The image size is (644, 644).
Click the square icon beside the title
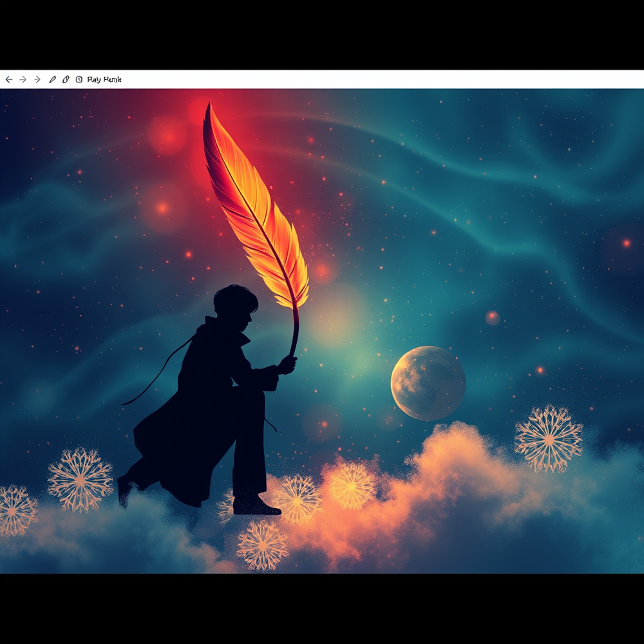coord(79,79)
